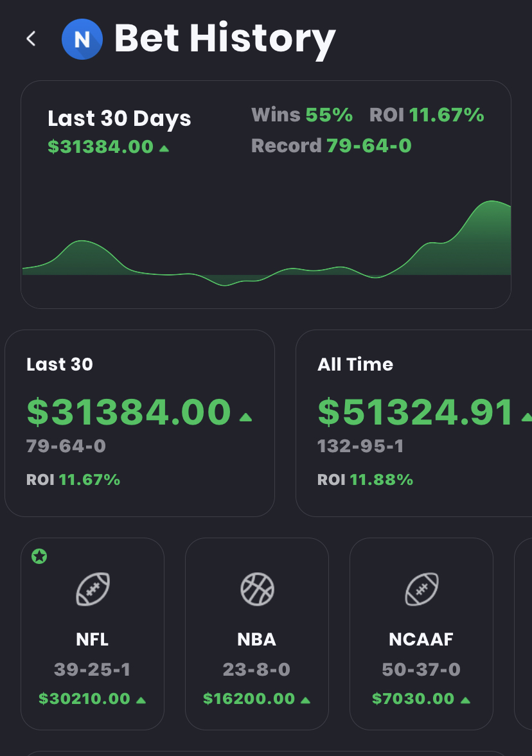
Task: Tap the $51324.91 all-time profit amount
Action: [416, 412]
